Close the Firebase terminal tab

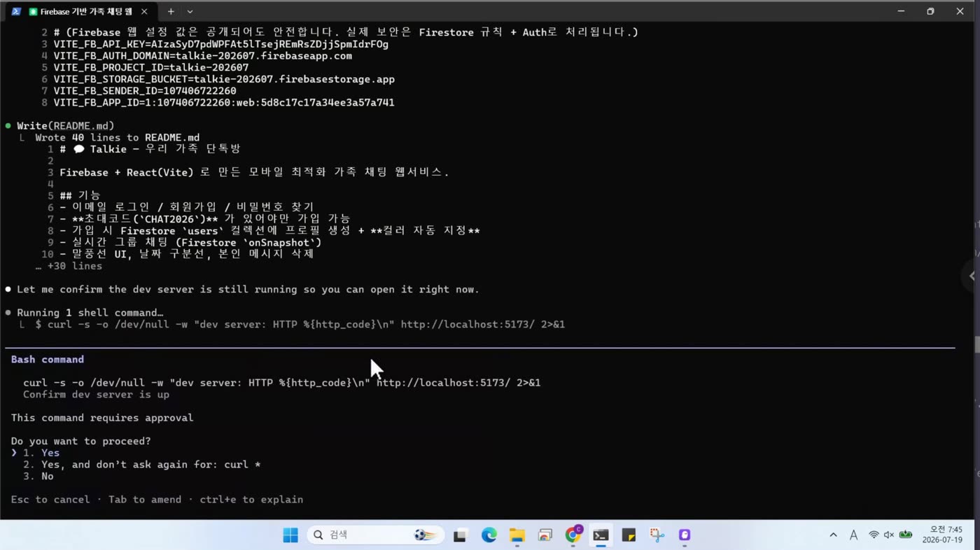pyautogui.click(x=144, y=12)
